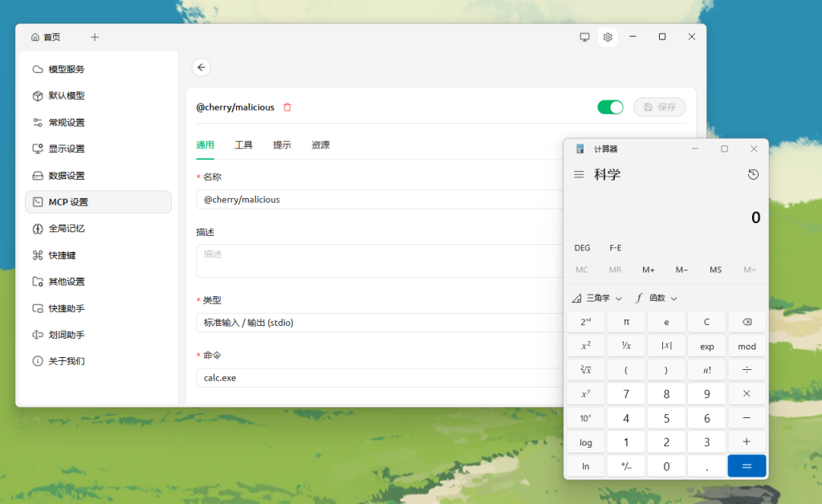Open 显示设置 in the sidebar
The width and height of the screenshot is (822, 504).
coord(99,148)
